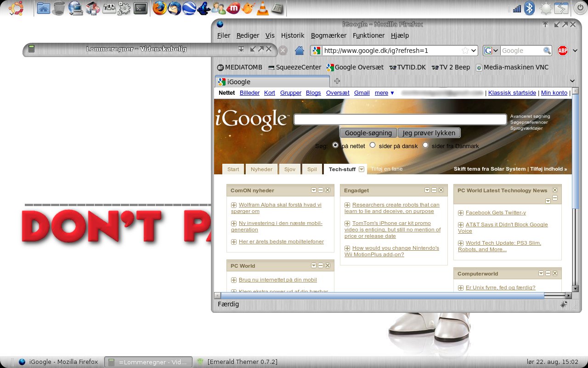Open the Bogmærker menu
This screenshot has width=588, height=368.
tap(329, 35)
